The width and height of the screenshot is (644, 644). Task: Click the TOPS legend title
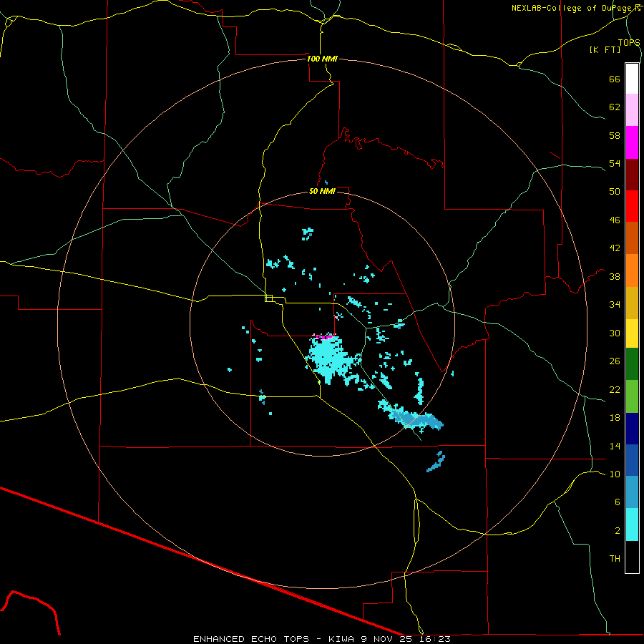(629, 42)
